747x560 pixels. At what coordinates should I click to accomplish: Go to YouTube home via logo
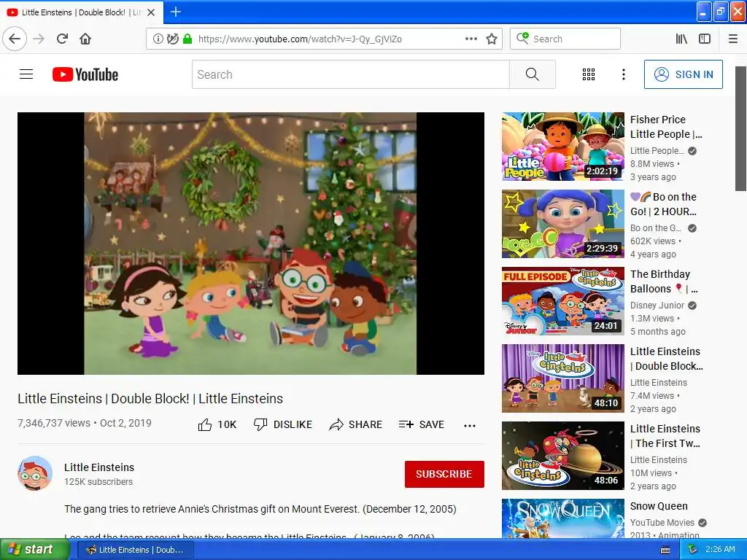click(x=85, y=74)
